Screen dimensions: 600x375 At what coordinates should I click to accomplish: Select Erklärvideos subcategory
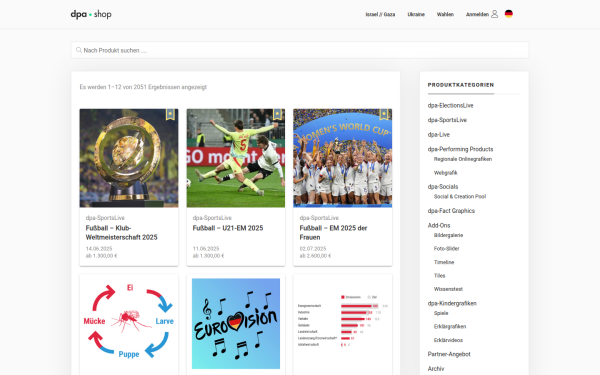tap(448, 340)
